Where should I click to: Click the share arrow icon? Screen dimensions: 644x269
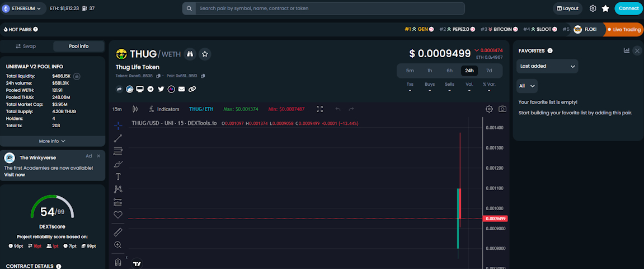[x=120, y=89]
